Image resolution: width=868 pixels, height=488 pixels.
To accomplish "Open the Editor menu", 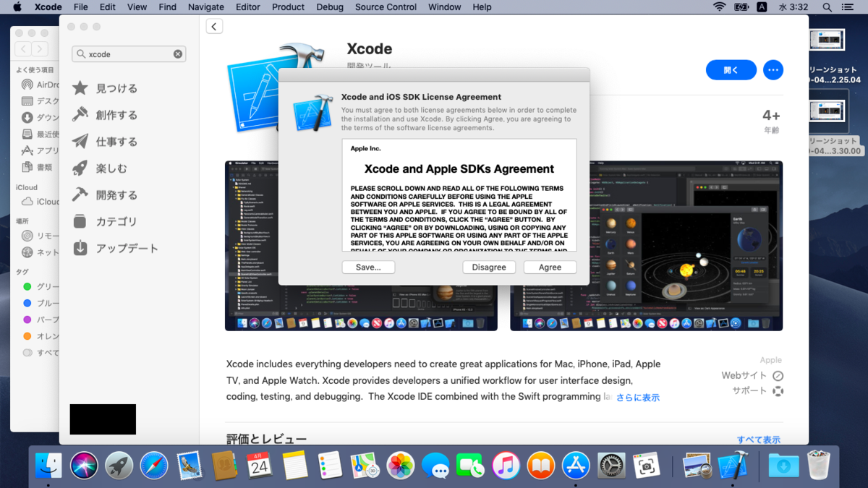I will click(248, 7).
